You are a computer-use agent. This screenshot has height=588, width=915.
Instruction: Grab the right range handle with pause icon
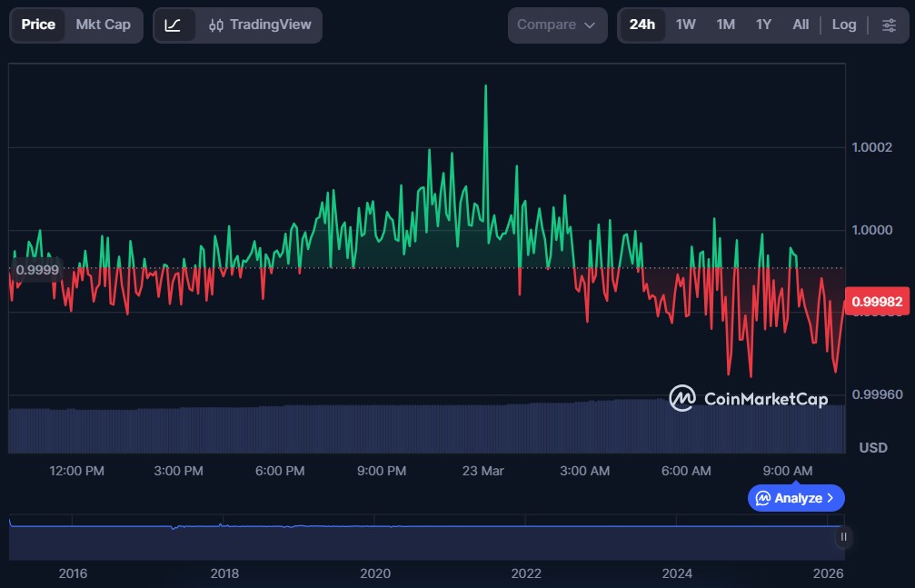click(843, 537)
